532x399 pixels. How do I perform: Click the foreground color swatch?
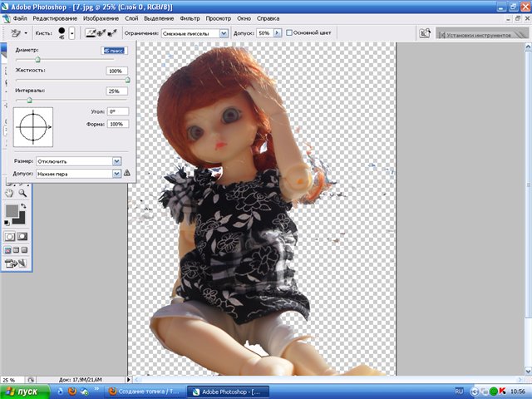click(x=12, y=212)
